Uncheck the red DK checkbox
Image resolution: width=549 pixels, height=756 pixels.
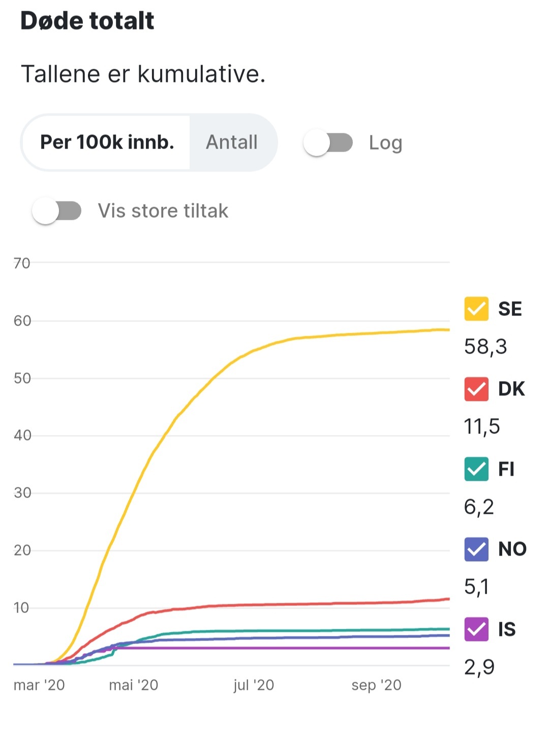pos(476,389)
